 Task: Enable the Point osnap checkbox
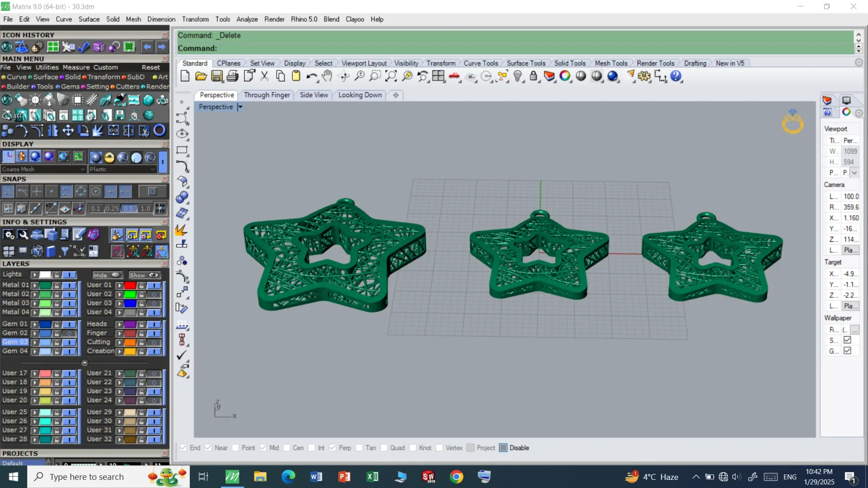(235, 448)
